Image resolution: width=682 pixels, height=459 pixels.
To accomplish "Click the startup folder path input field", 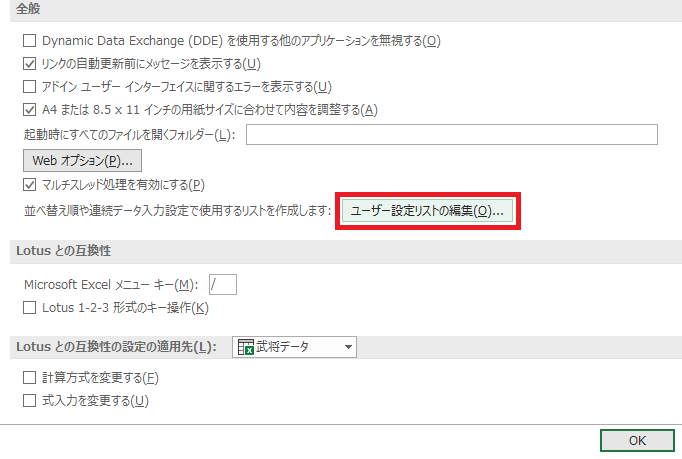I will tap(451, 134).
